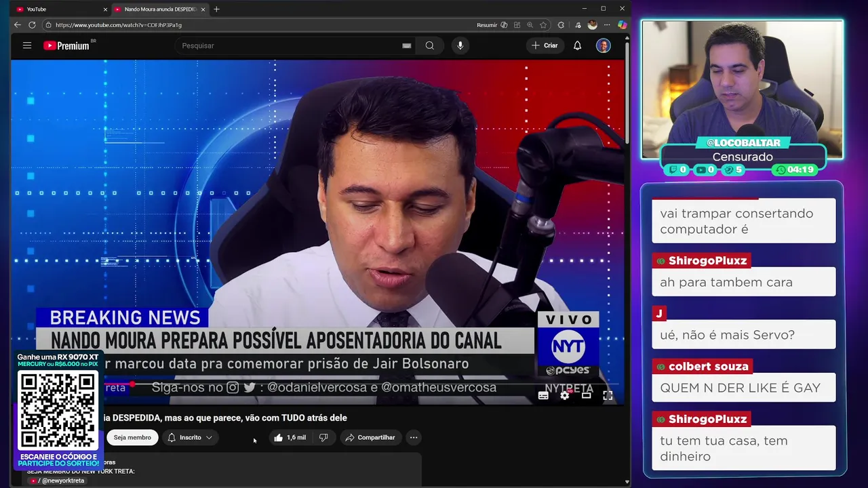
Task: Reload the page with refresh icon
Action: pyautogui.click(x=32, y=25)
